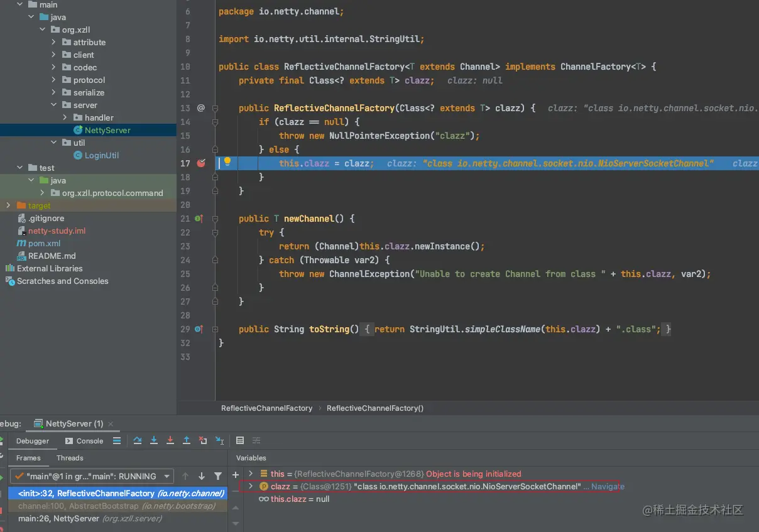This screenshot has width=759, height=532.
Task: Select the Frames tab
Action: click(28, 458)
